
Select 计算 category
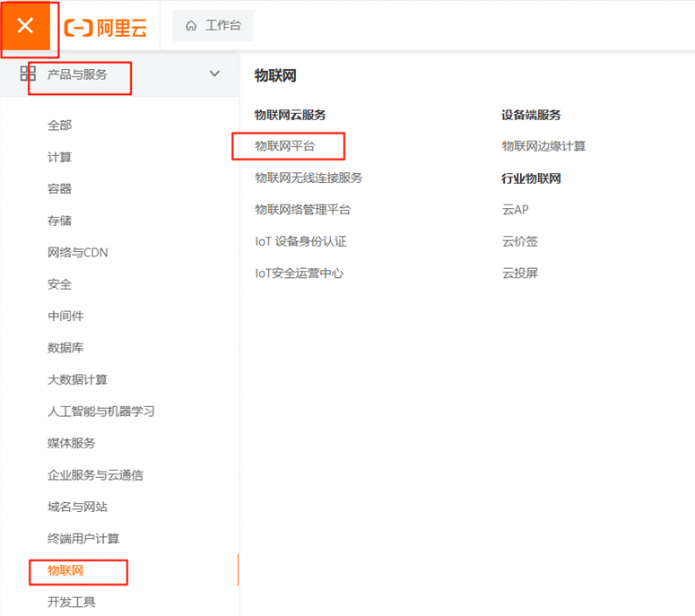pyautogui.click(x=59, y=157)
